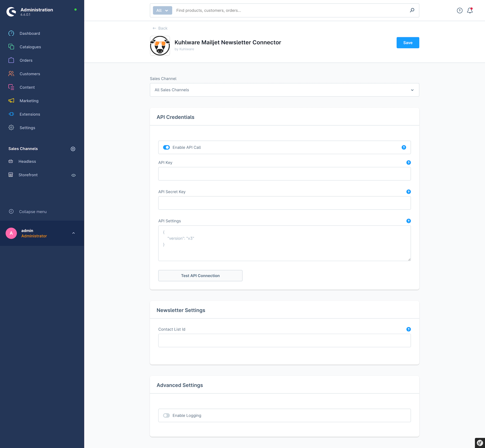Image resolution: width=485 pixels, height=448 pixels.
Task: Click the Customers people icon
Action: coord(11,74)
